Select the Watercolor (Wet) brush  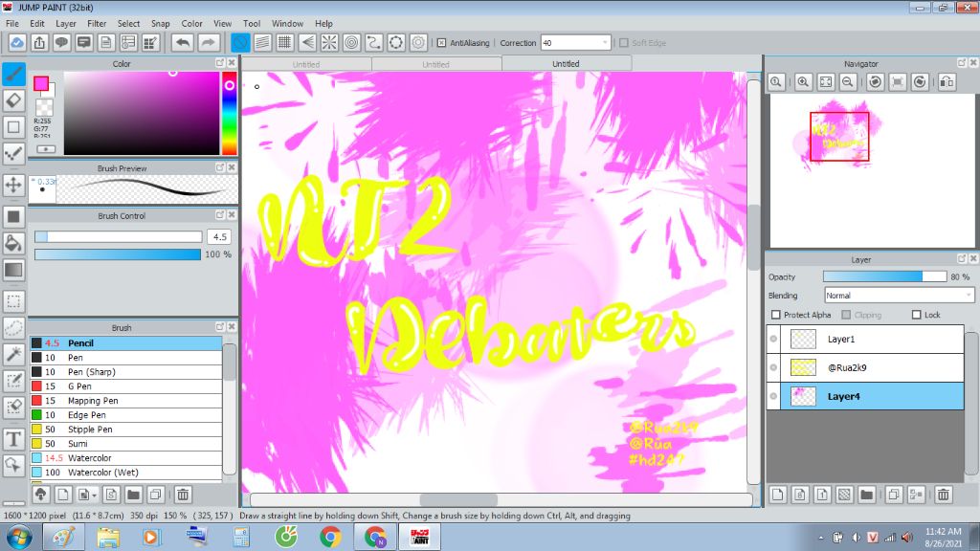(x=125, y=473)
